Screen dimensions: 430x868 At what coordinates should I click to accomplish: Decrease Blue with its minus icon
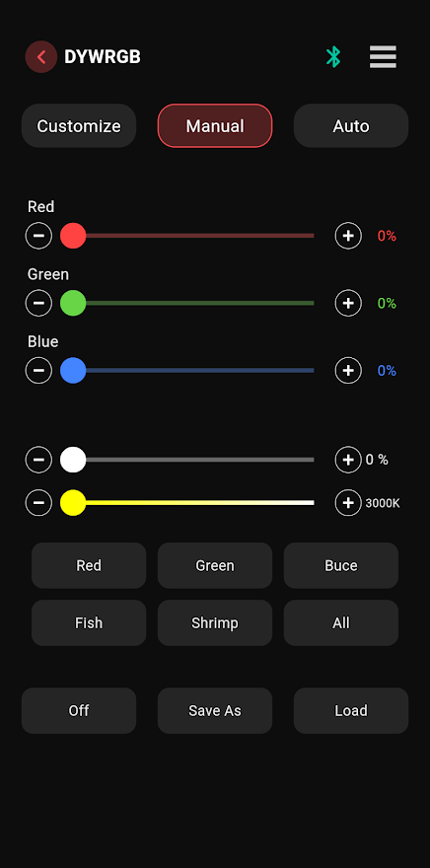pos(38,370)
